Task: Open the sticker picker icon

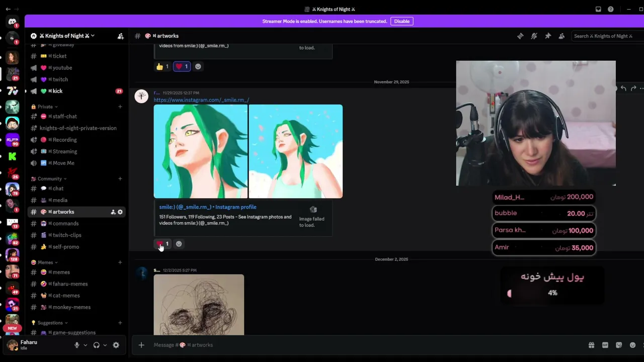Action: click(619, 345)
